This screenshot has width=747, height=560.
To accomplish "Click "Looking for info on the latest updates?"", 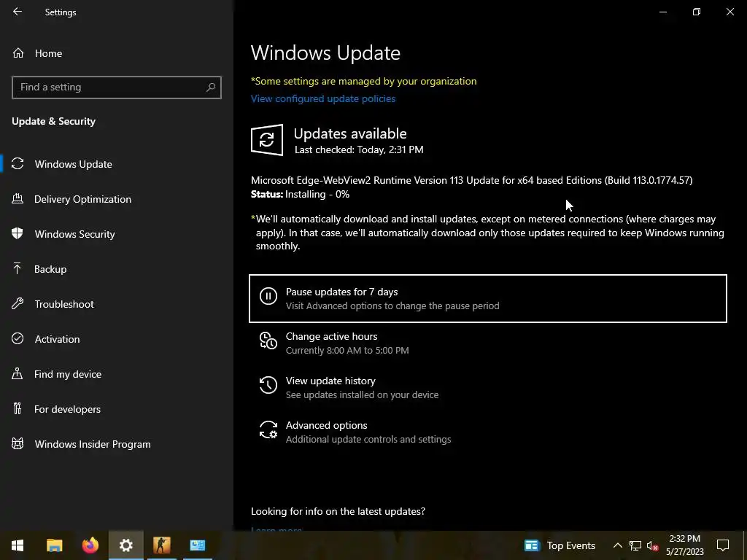I will 338,511.
